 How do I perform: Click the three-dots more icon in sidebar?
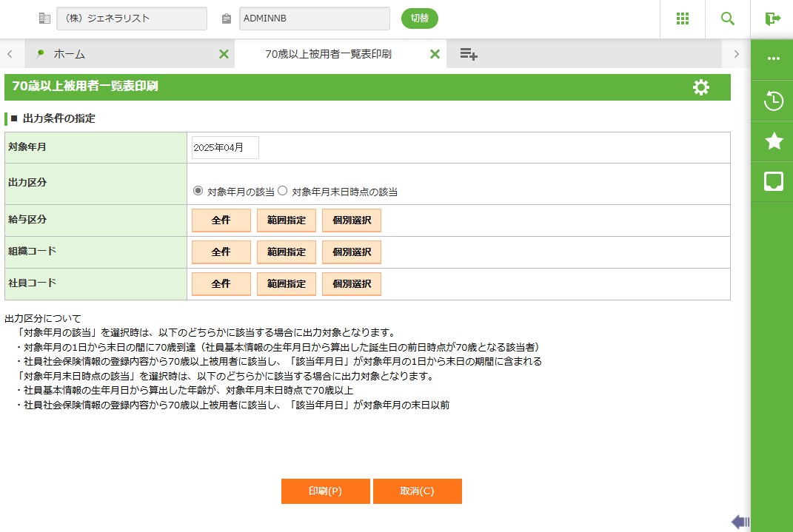(x=773, y=58)
